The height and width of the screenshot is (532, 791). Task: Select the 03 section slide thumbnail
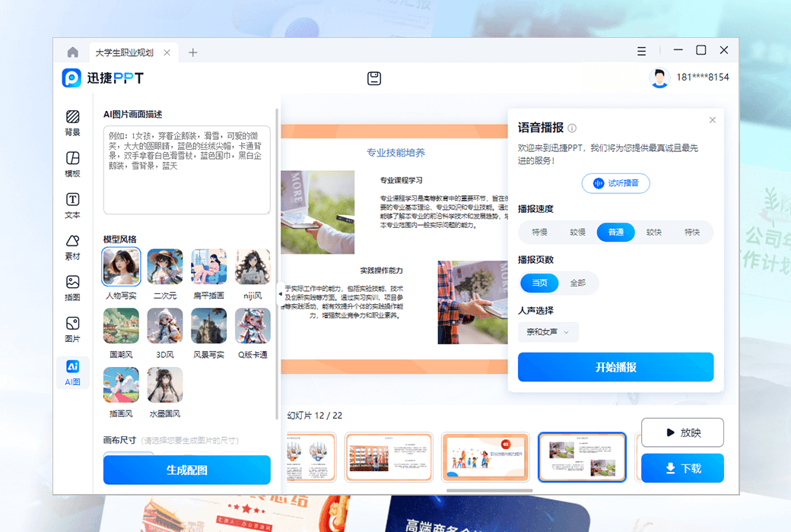(x=485, y=458)
